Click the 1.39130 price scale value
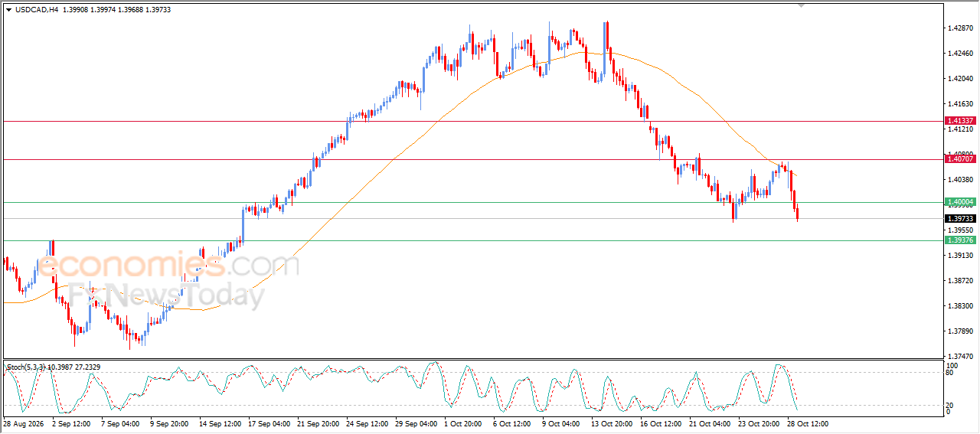The width and height of the screenshot is (980, 434). tap(960, 256)
